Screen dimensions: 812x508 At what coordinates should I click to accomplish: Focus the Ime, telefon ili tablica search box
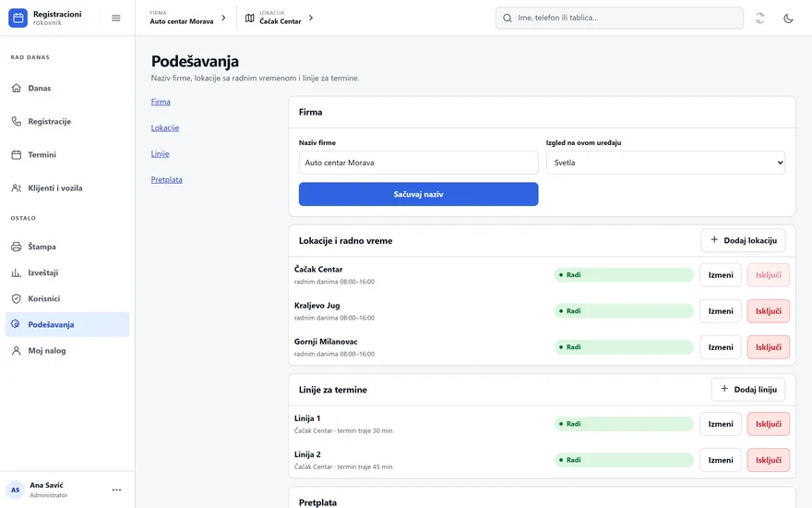(619, 18)
